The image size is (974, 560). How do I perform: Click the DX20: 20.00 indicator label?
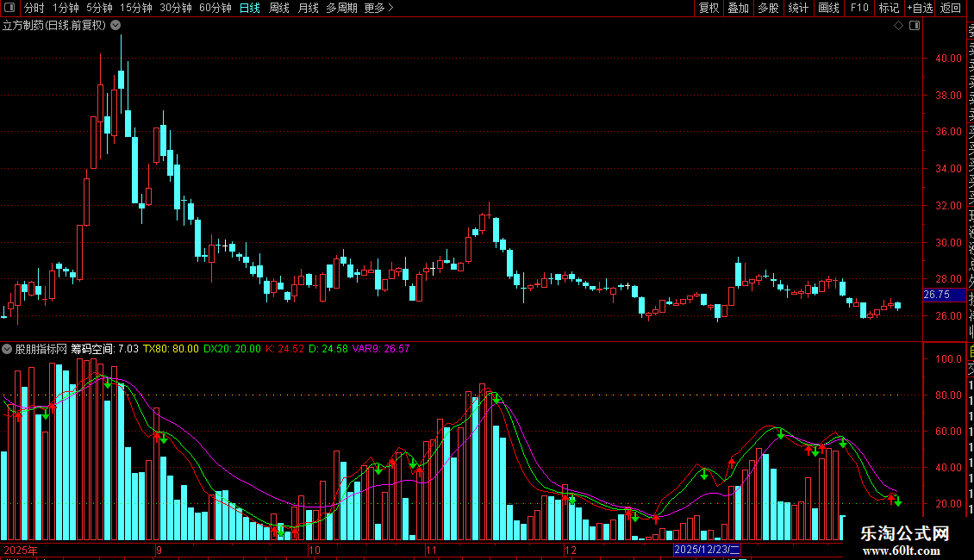233,349
